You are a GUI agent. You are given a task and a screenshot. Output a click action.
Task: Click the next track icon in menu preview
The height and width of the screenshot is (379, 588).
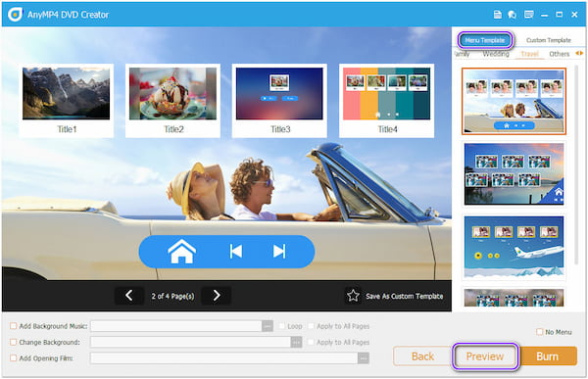tap(279, 251)
